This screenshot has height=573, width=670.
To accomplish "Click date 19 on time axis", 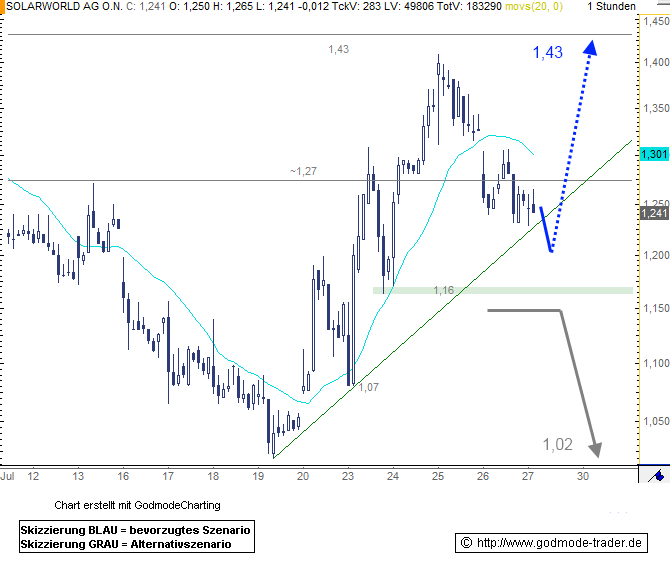I will click(x=258, y=476).
